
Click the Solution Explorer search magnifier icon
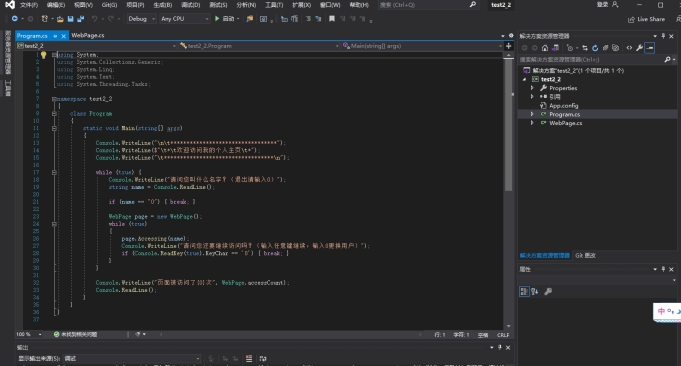(667, 59)
